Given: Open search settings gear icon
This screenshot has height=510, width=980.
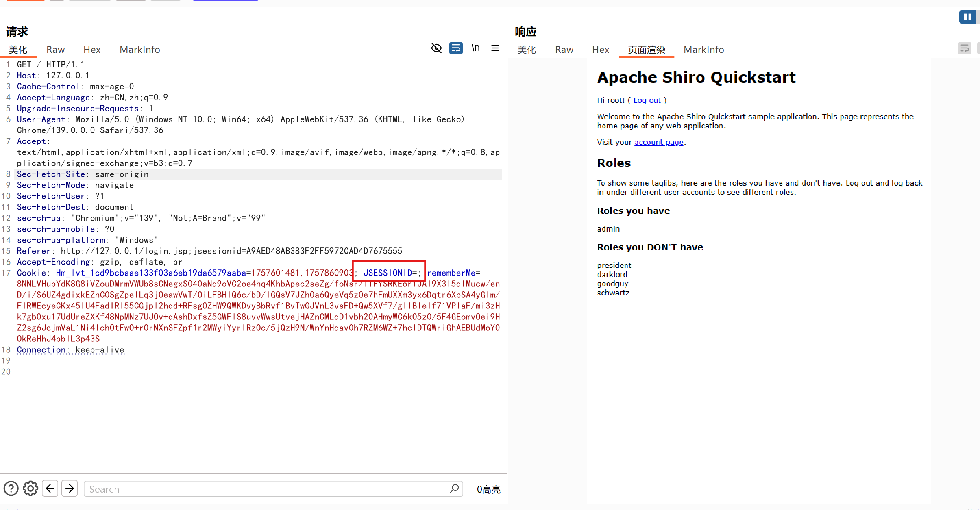Looking at the screenshot, I should click(x=30, y=488).
